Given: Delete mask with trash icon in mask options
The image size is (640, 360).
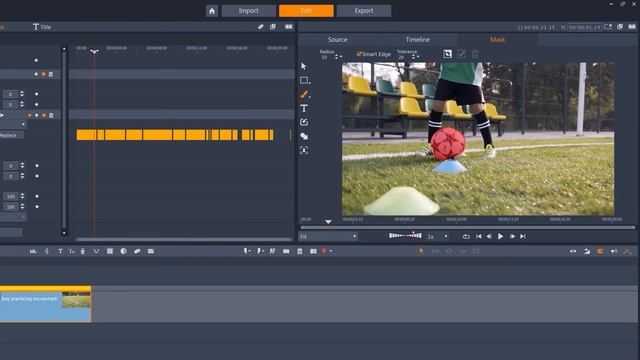Looking at the screenshot, I should point(475,54).
